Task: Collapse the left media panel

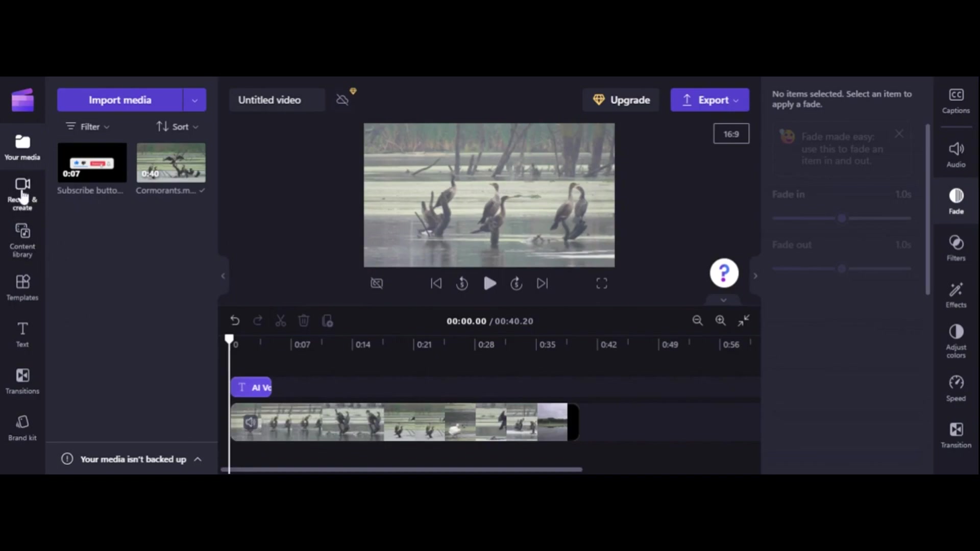Action: click(223, 276)
